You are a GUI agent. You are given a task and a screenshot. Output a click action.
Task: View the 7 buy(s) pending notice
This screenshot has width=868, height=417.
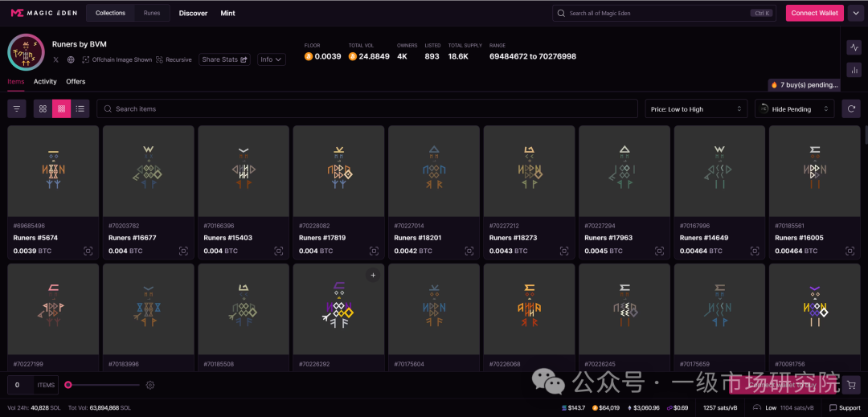point(805,85)
